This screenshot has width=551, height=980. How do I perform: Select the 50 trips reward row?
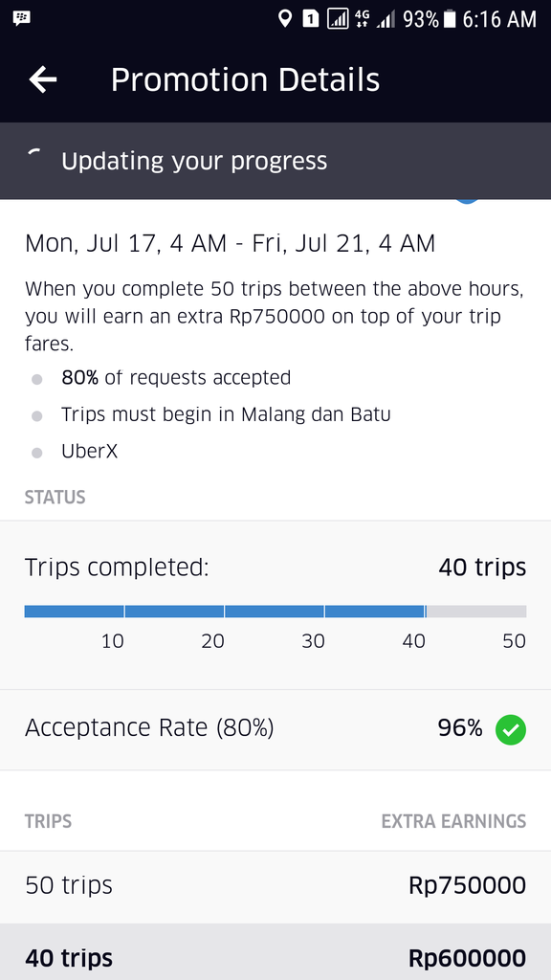275,886
